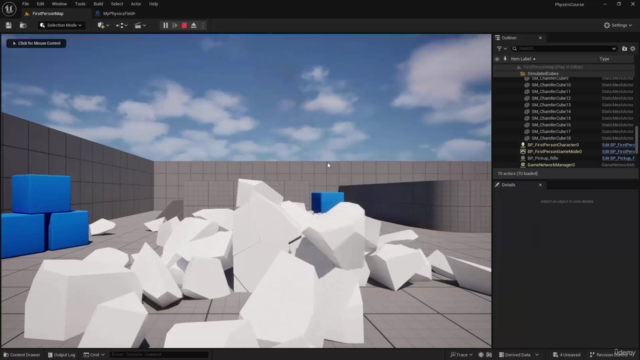Eject from the player with the eject icon

193,25
